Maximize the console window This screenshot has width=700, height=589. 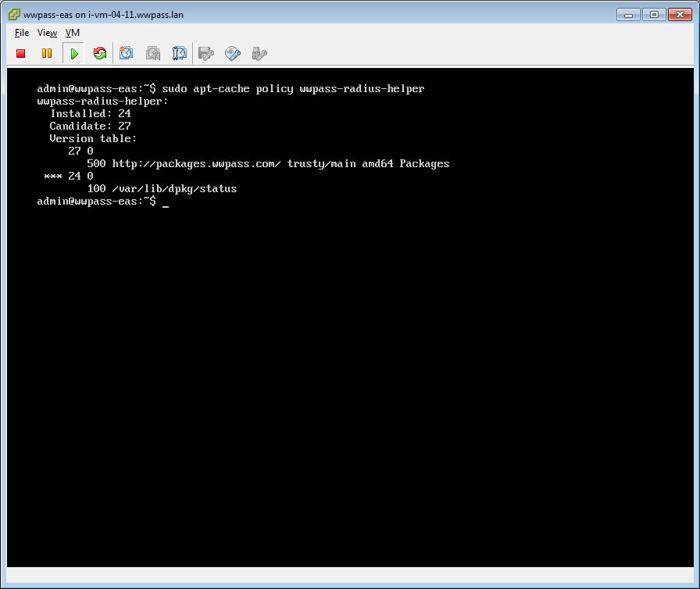(x=653, y=13)
